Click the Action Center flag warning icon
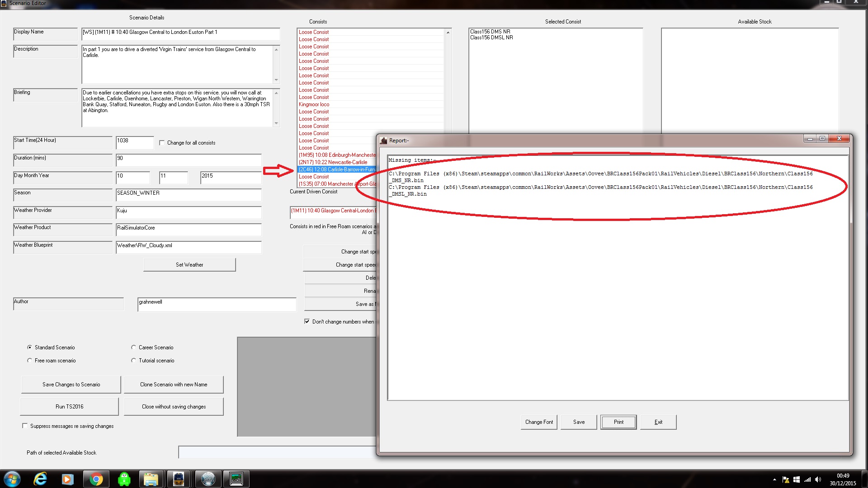 [786, 479]
